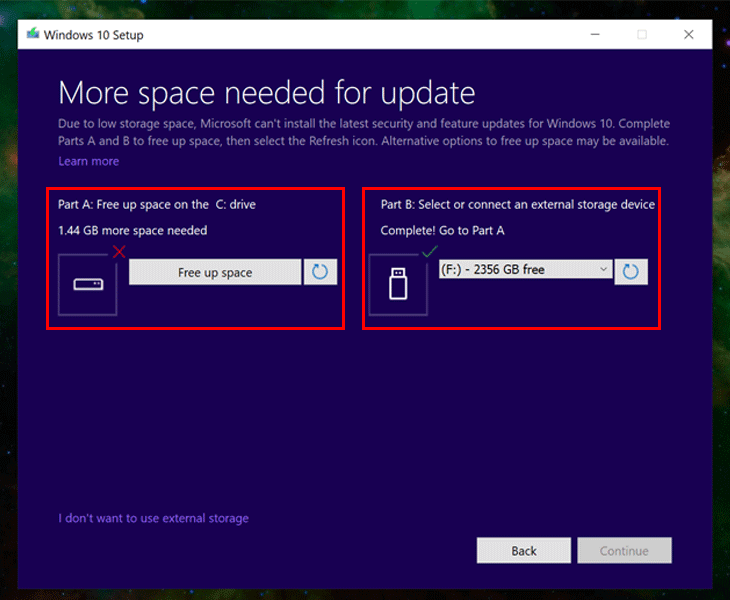730x600 pixels.
Task: Minimize the Windows 10 Setup window
Action: point(595,34)
